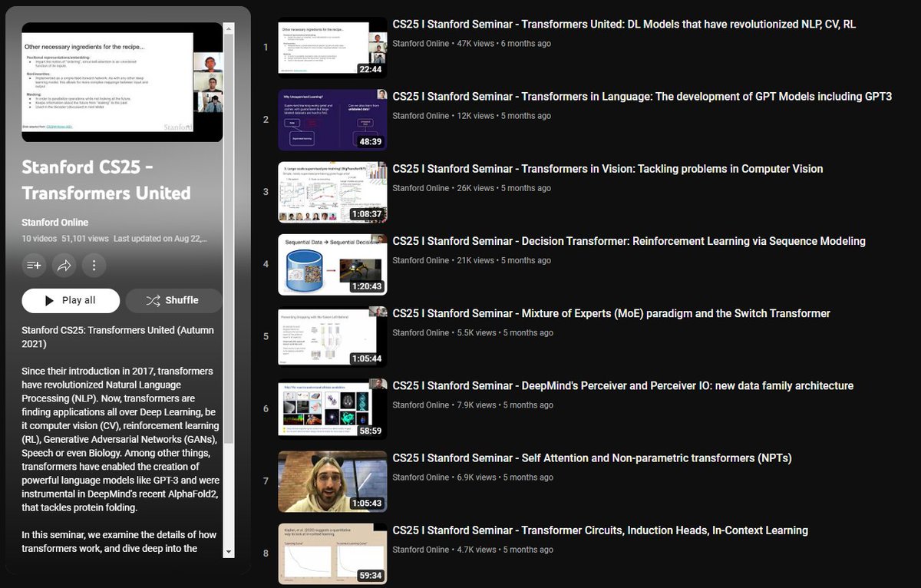This screenshot has height=588, width=921.
Task: Click the '26K views' metadata text
Action: 475,188
